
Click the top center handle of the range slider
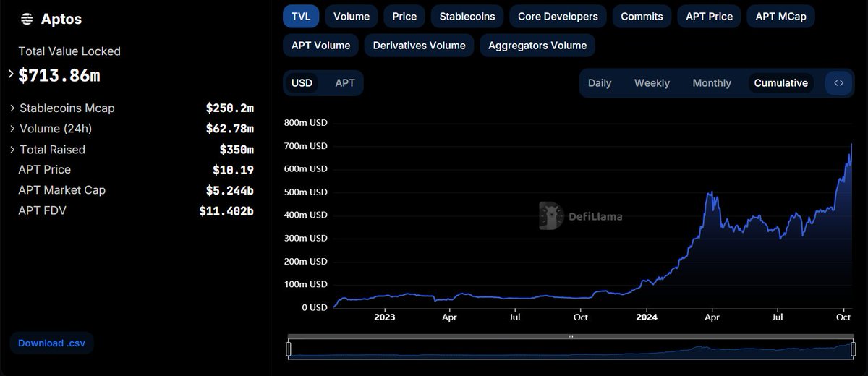(x=570, y=336)
